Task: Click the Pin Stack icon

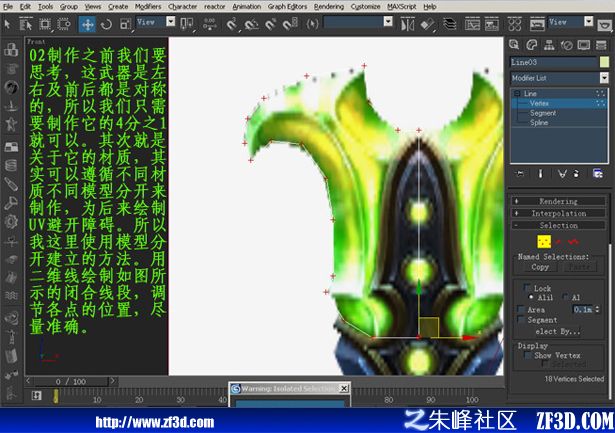Action: (520, 173)
